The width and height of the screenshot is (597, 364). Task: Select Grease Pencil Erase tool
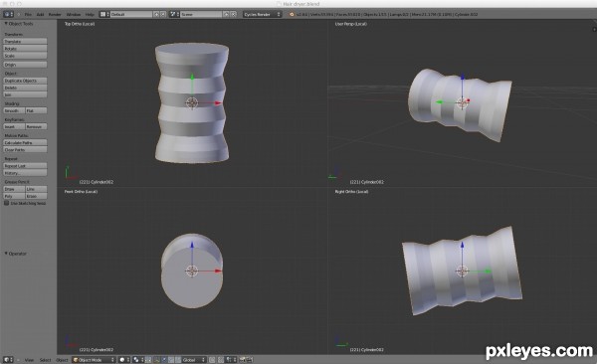click(36, 196)
